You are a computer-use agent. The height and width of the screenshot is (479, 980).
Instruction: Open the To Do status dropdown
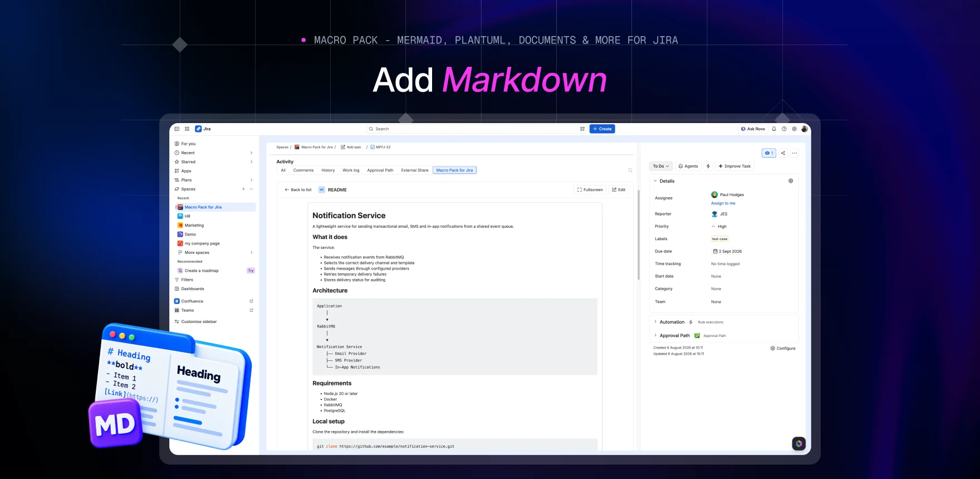tap(661, 166)
